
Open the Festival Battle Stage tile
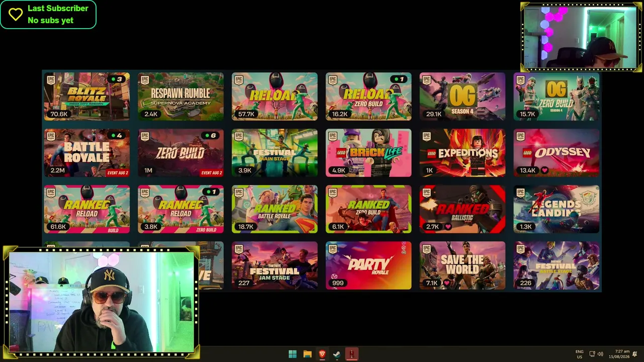pos(556,265)
